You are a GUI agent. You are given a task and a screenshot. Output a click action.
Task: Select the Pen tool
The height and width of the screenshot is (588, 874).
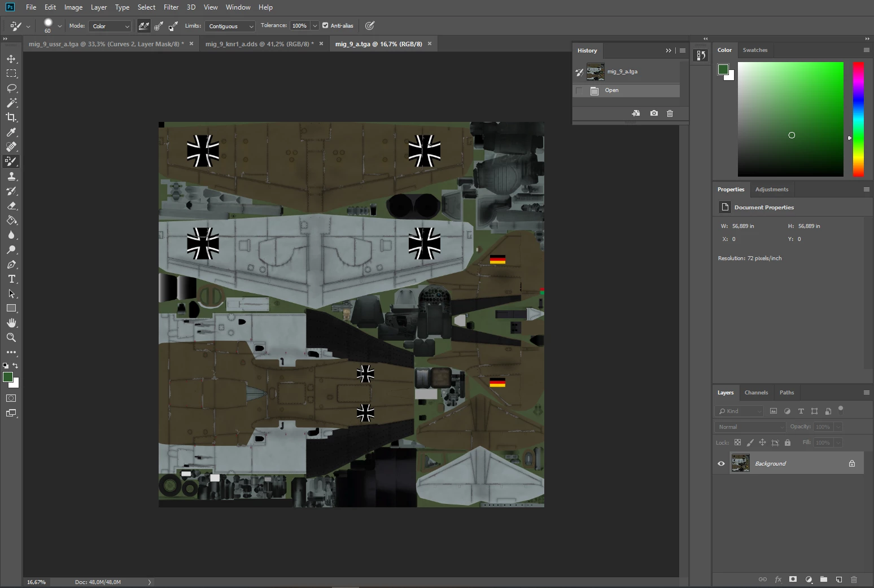(x=11, y=264)
